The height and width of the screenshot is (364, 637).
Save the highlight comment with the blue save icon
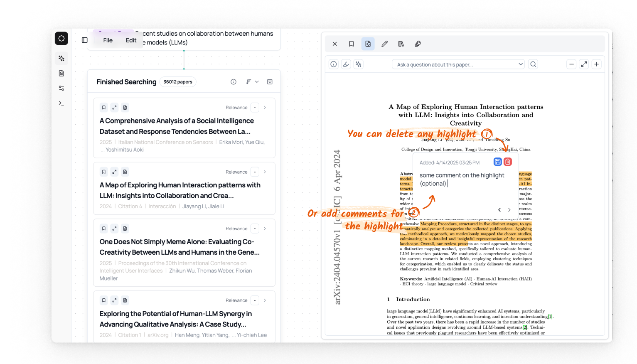click(x=497, y=162)
